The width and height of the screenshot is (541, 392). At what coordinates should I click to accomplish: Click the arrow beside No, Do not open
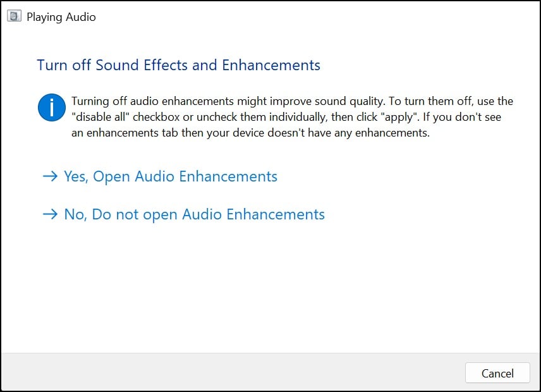click(50, 214)
